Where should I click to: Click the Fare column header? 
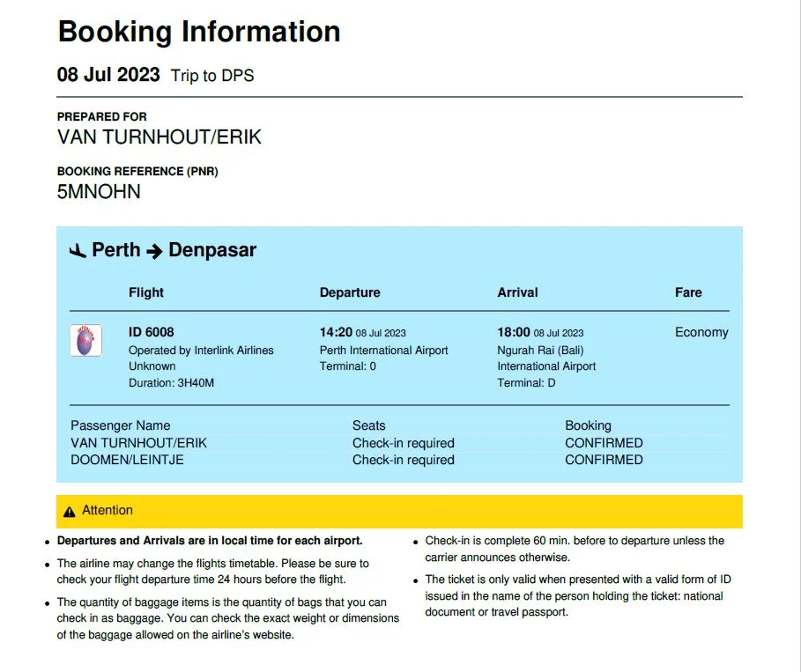coord(688,292)
